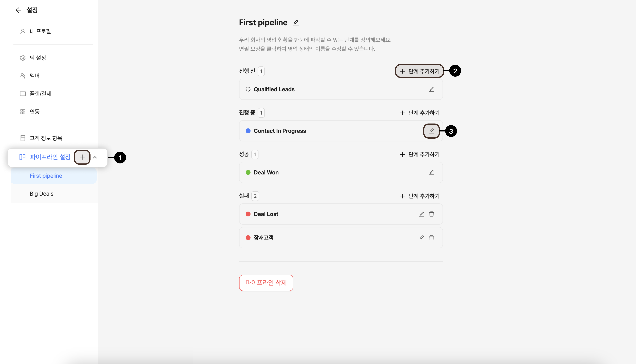Open the 플랜/결제 menu item
The width and height of the screenshot is (636, 364).
tap(40, 94)
